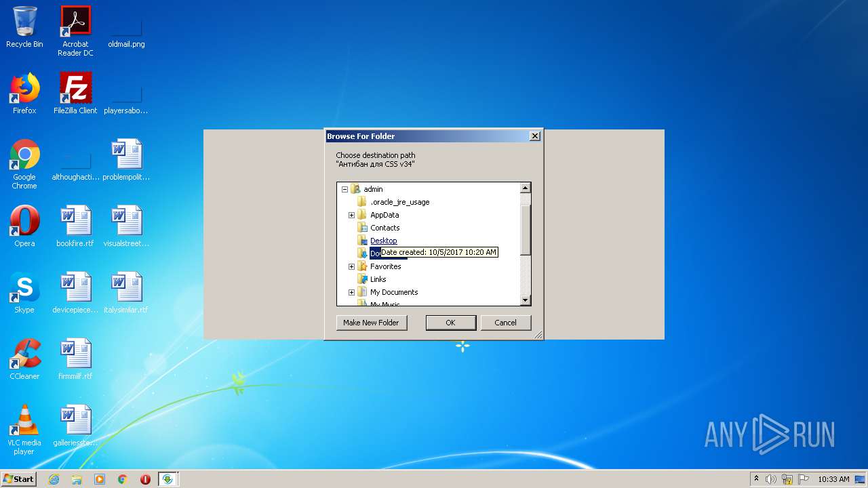Select visualstreet... document icon
This screenshot has height=488, width=868.
pyautogui.click(x=126, y=226)
